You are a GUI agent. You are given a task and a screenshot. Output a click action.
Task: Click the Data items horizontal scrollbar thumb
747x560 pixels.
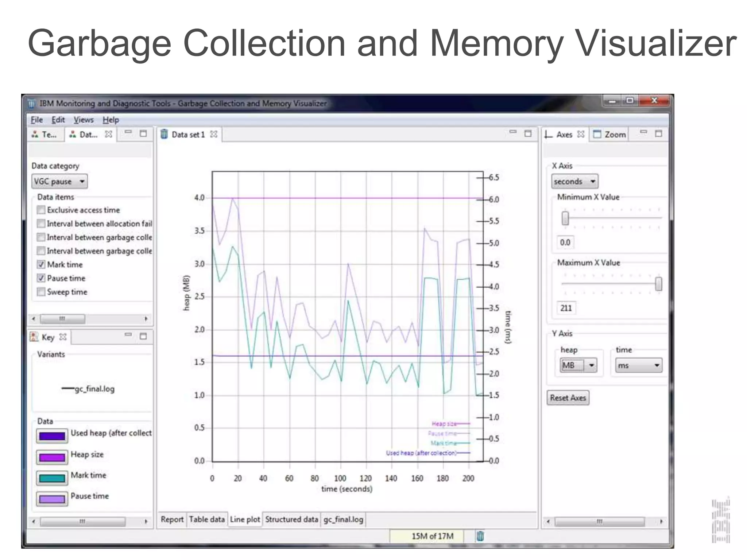[x=62, y=319]
